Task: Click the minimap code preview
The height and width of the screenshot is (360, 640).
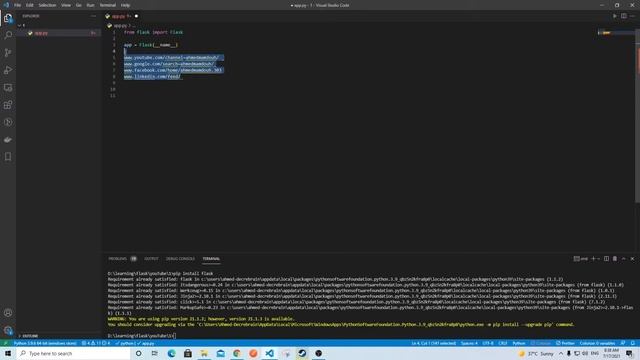Action: click(604, 32)
